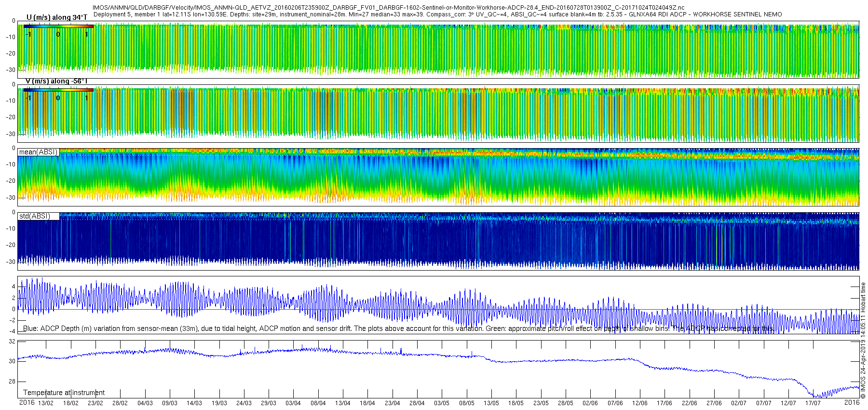Image resolution: width=868 pixels, height=410 pixels.
Task: Click the '23/02' date tick label
Action: click(95, 403)
